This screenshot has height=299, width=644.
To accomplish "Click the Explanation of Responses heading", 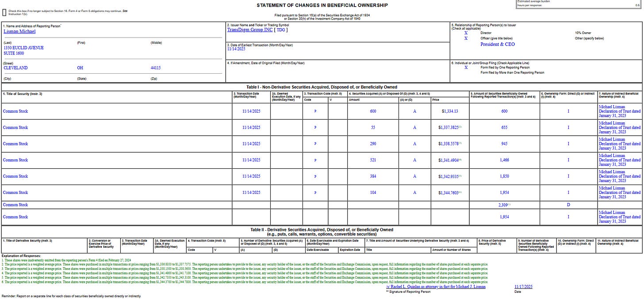I will click(21, 256).
